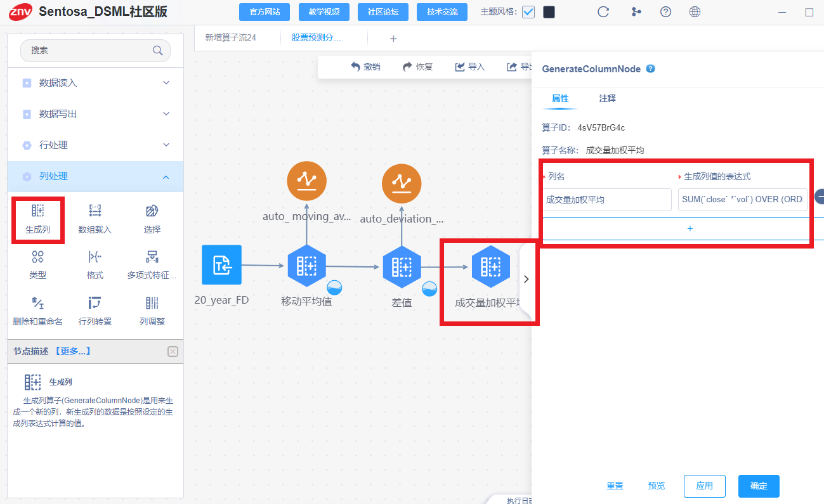Open the auto_deviation chart node
The height and width of the screenshot is (504, 824).
402,184
